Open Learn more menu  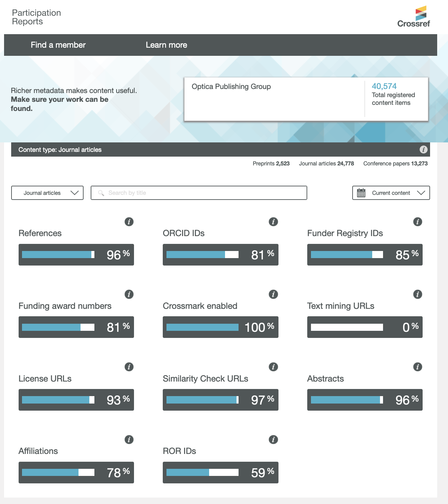166,45
